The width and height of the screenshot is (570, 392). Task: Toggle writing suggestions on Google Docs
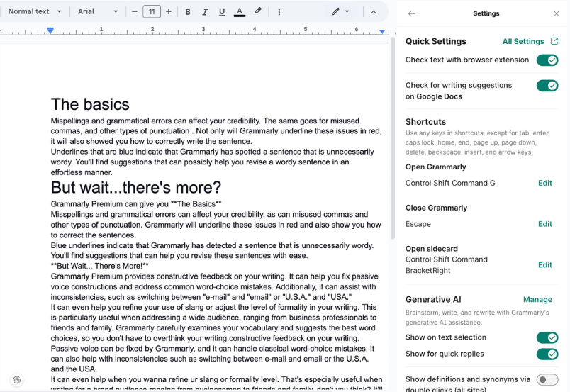[x=547, y=86]
